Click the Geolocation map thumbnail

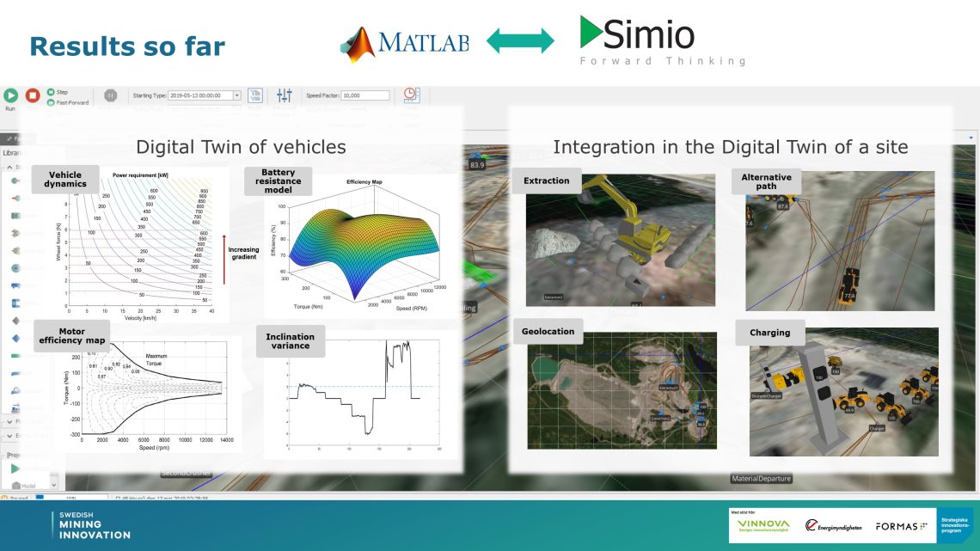[x=622, y=390]
